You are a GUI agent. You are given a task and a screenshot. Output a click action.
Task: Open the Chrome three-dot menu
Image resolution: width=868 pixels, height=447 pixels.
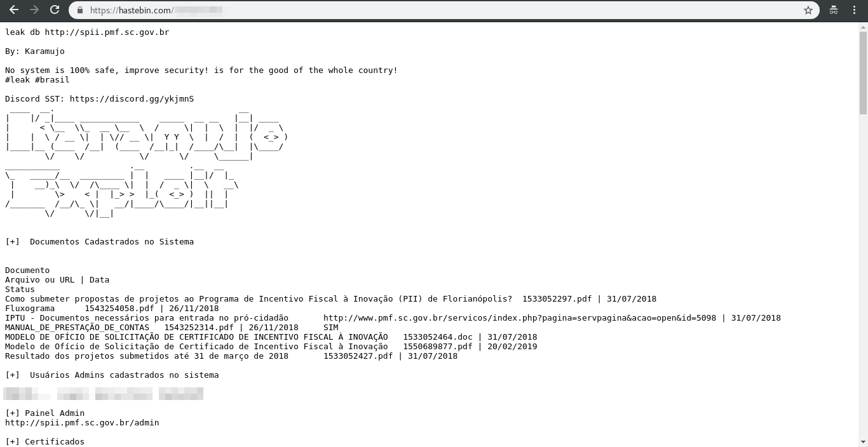point(855,10)
